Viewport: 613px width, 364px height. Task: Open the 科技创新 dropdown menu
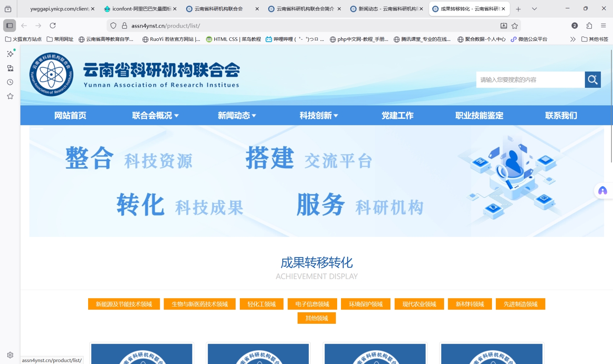point(318,115)
